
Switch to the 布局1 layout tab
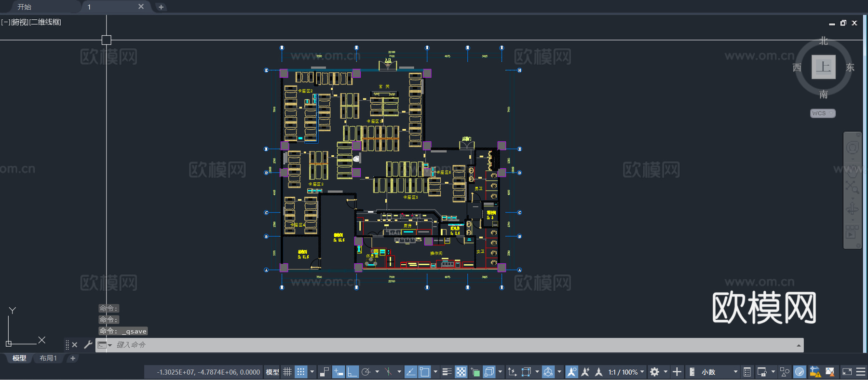click(x=48, y=358)
